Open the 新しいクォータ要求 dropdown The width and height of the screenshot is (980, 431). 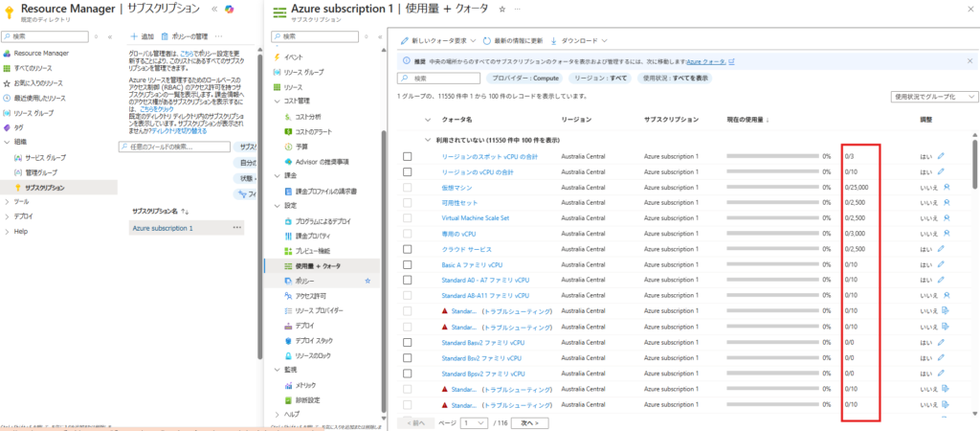tap(438, 40)
